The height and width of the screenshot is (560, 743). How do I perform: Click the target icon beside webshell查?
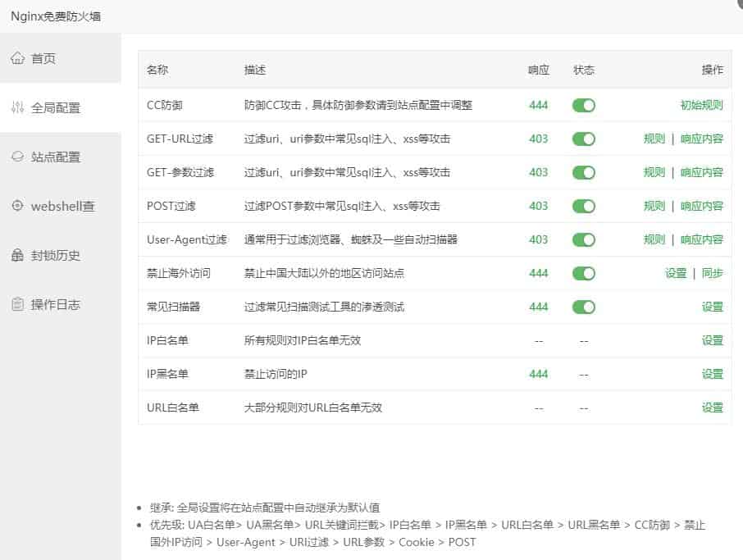[17, 206]
